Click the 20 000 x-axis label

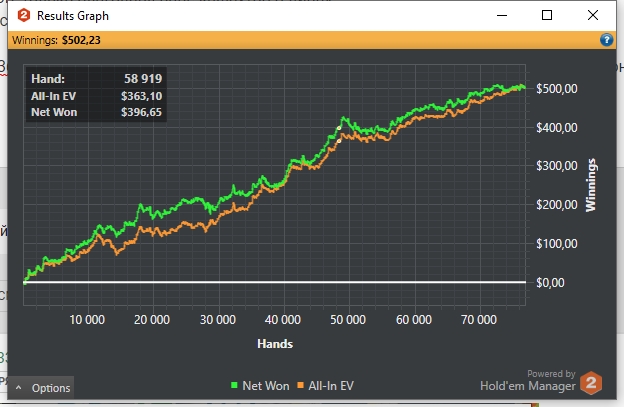tap(152, 319)
